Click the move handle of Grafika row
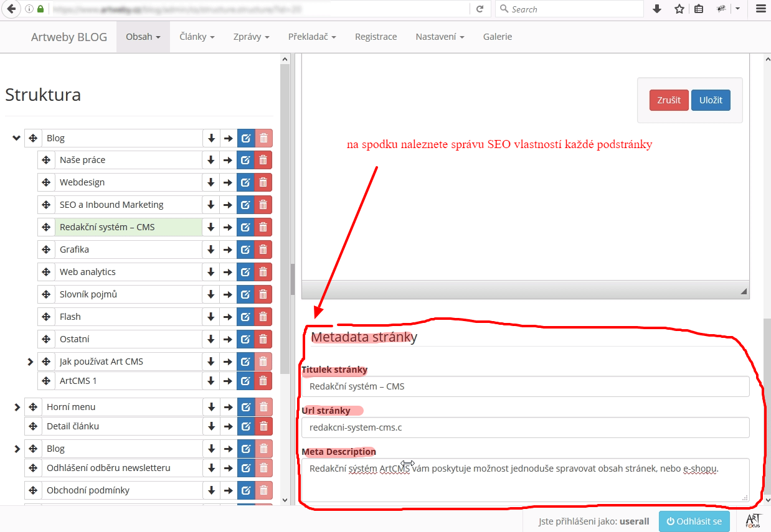Viewport: 771px width, 532px height. coord(46,250)
